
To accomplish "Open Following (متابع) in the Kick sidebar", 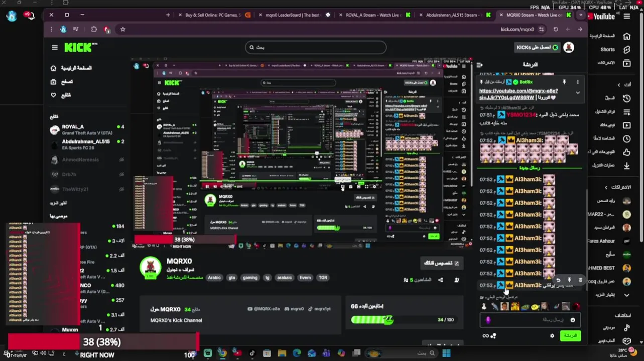I will click(61, 95).
